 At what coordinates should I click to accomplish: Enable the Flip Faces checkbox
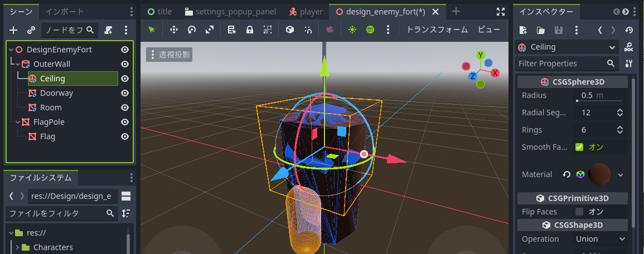click(x=579, y=212)
